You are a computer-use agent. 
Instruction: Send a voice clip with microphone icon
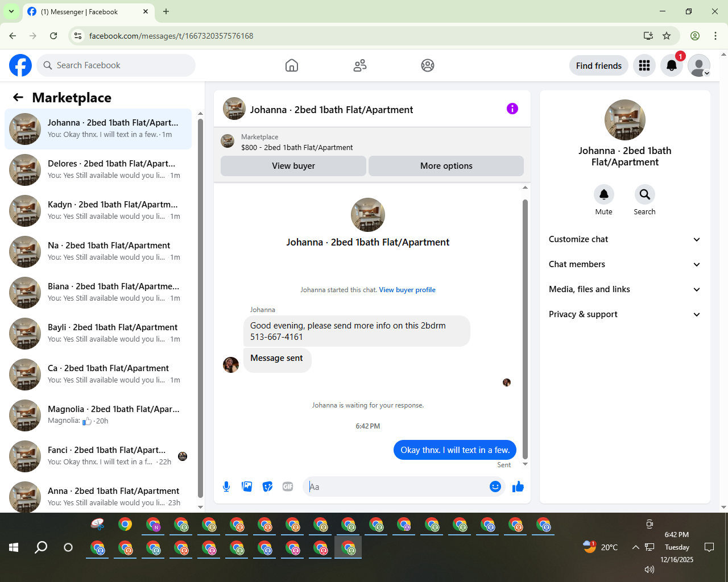click(226, 487)
